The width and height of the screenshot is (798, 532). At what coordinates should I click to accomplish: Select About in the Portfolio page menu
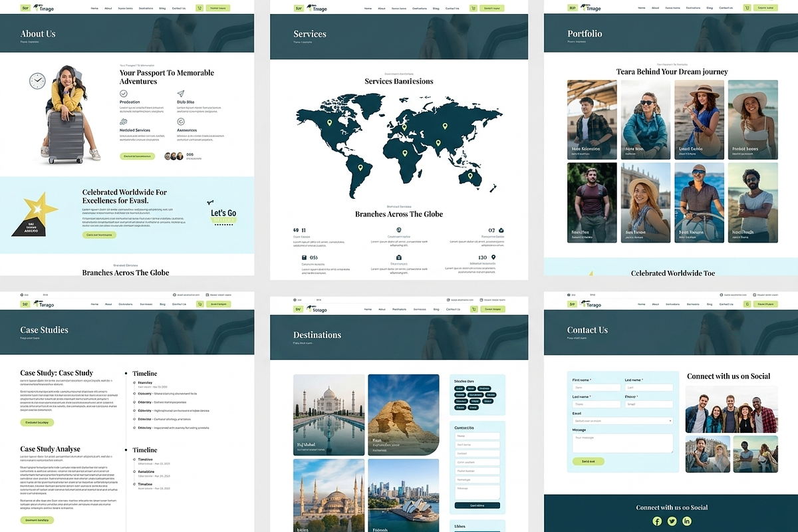[x=655, y=8]
